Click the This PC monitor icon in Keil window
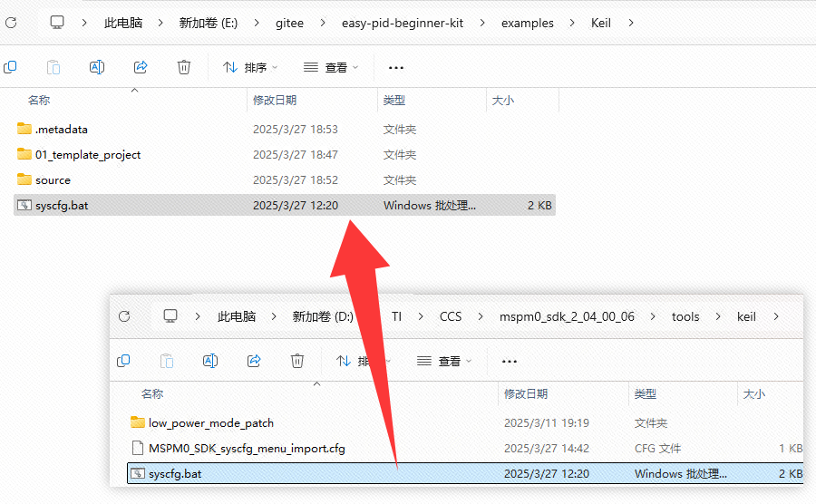The image size is (816, 504). click(57, 23)
